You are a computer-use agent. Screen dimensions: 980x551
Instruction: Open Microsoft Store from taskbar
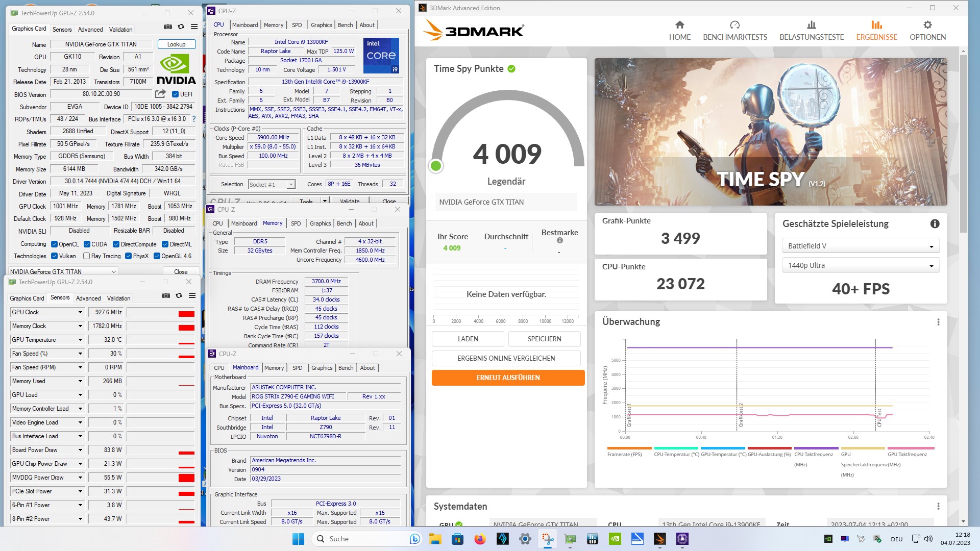[x=457, y=539]
